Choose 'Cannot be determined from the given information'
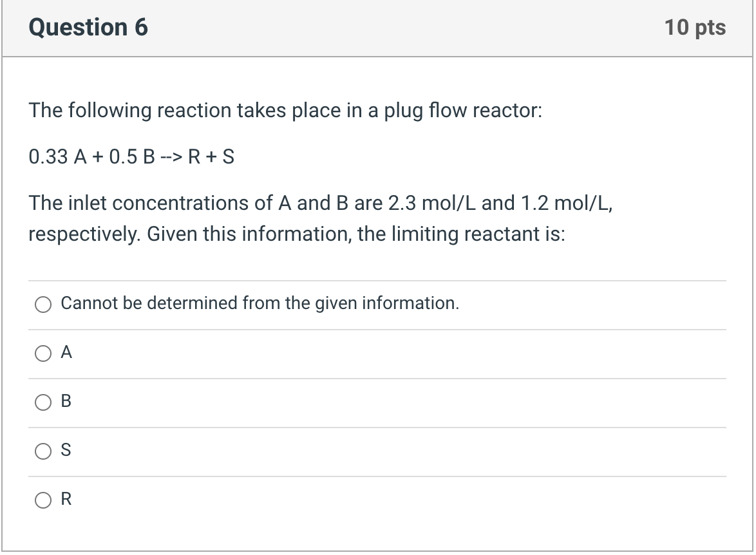Image resolution: width=756 pixels, height=555 pixels. pyautogui.click(x=43, y=304)
